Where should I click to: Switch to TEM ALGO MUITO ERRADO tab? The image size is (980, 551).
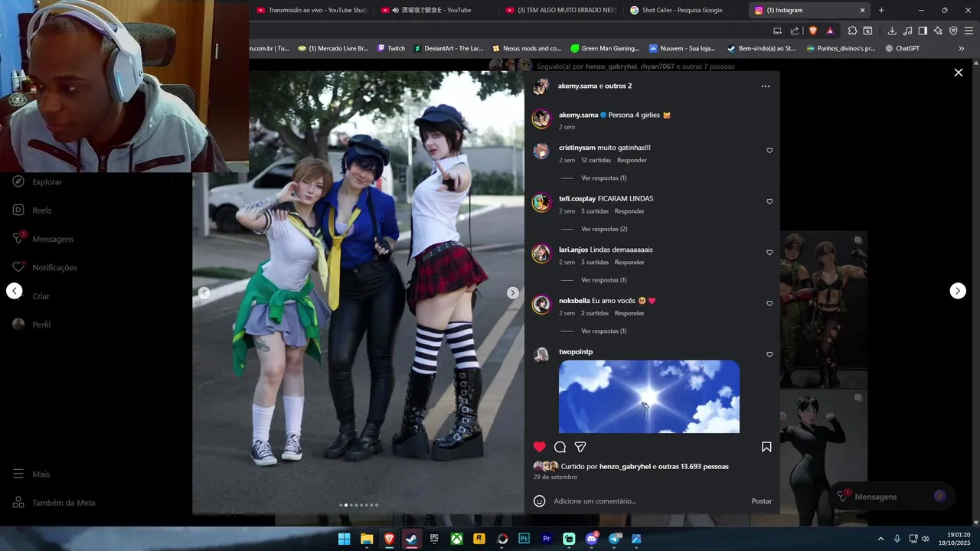pyautogui.click(x=561, y=11)
